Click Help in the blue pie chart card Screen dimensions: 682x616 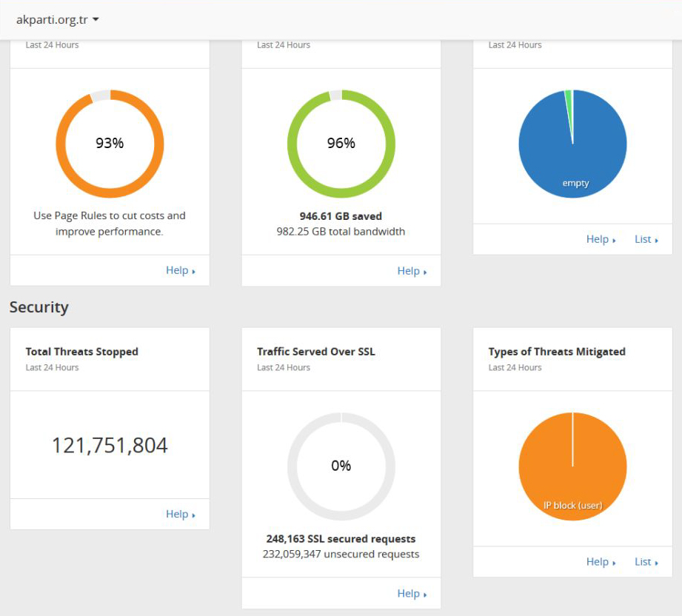[x=601, y=240]
